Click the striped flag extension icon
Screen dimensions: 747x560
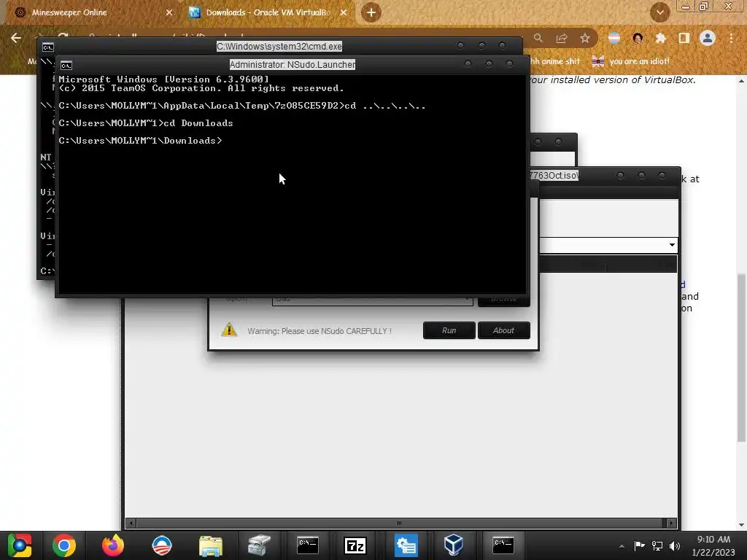614,38
